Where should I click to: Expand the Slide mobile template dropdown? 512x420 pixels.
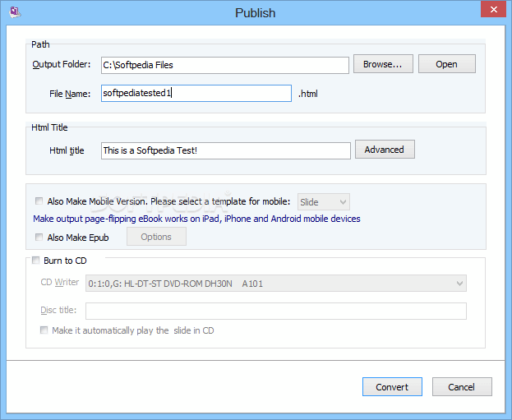pos(323,202)
